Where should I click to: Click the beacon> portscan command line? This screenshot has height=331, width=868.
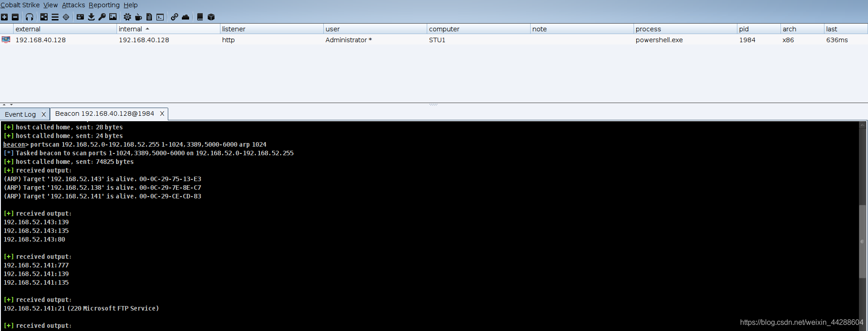coord(135,144)
